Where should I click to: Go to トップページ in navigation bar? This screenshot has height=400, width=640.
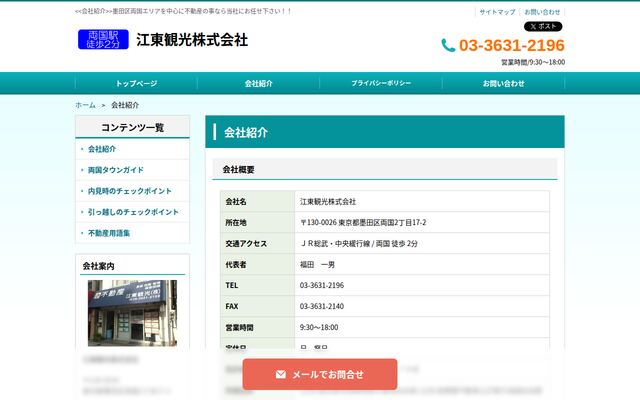point(136,83)
